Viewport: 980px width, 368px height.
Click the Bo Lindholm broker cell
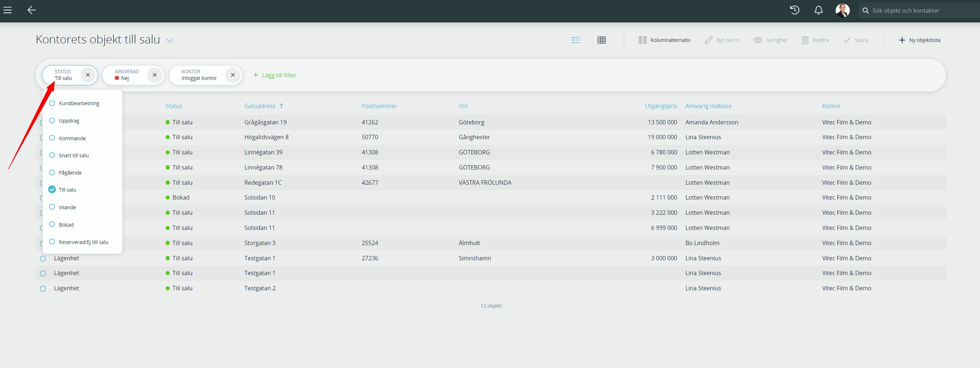click(x=702, y=243)
